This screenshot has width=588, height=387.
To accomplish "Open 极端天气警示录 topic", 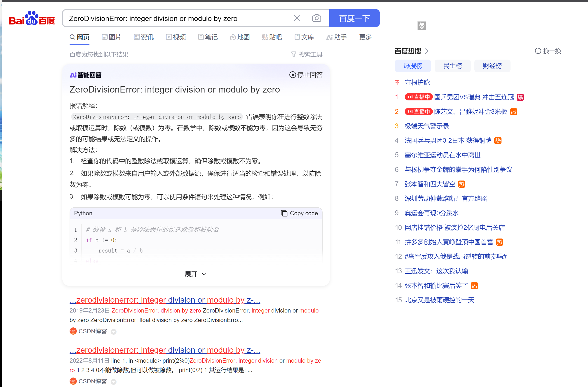I will 427,126.
